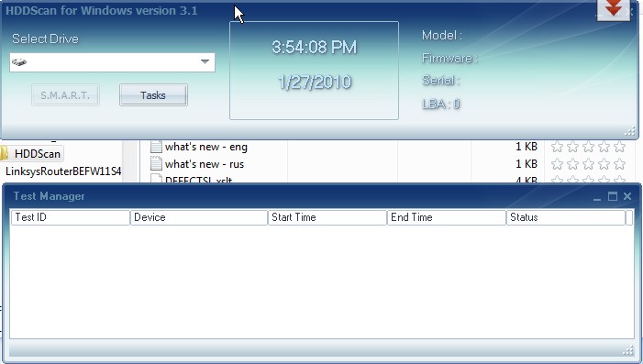Click the HDDScan for Windows title text

[101, 11]
